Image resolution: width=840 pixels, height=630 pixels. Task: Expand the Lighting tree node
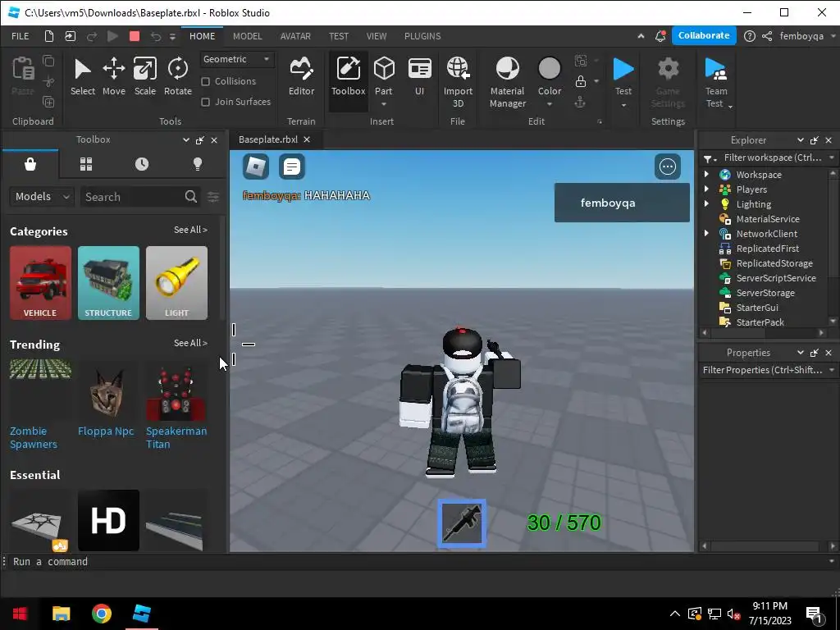(x=706, y=203)
